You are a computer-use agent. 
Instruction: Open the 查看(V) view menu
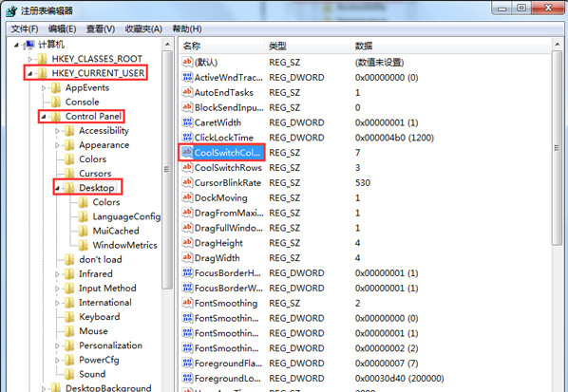[101, 29]
